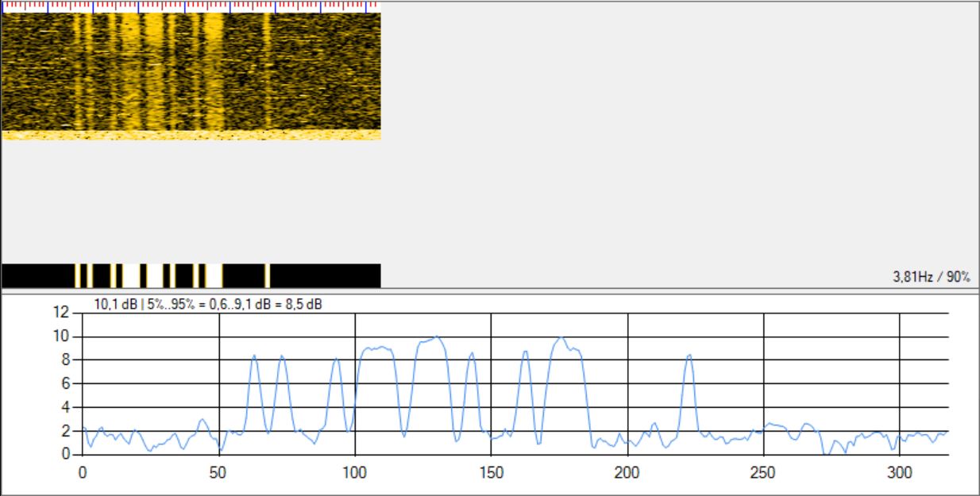The height and width of the screenshot is (496, 980).
Task: Click the "10,1 dB | 5%..95%" statistics header
Action: 208,303
